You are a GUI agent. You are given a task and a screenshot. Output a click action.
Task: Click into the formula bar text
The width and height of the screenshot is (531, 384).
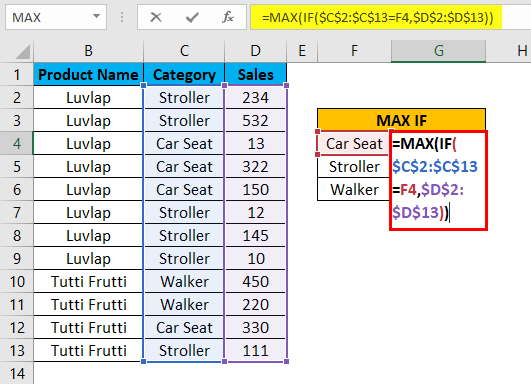tap(378, 17)
